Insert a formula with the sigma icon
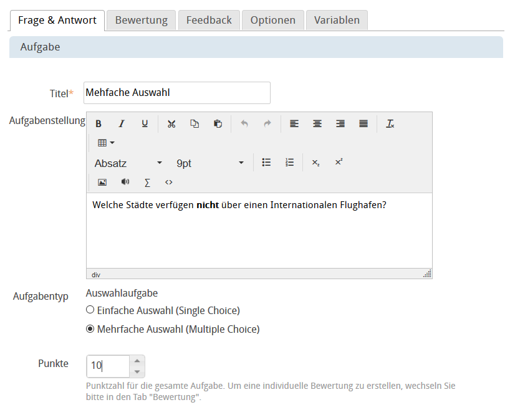 (x=147, y=183)
